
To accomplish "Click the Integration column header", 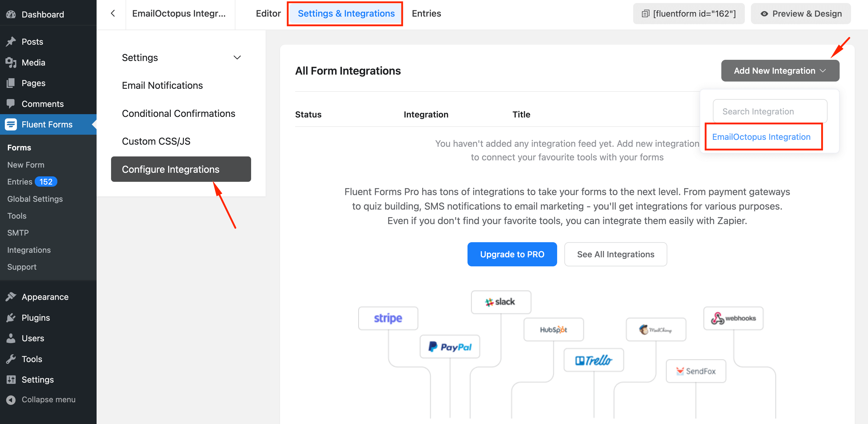I will pos(426,114).
